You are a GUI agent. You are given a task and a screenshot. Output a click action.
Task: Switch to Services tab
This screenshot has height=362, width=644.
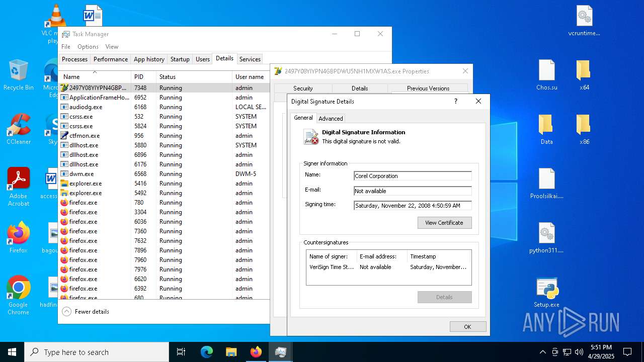click(250, 59)
